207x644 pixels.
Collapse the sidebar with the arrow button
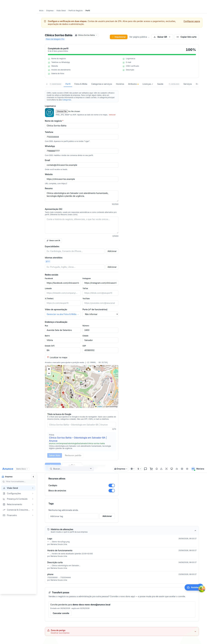[33, 477]
